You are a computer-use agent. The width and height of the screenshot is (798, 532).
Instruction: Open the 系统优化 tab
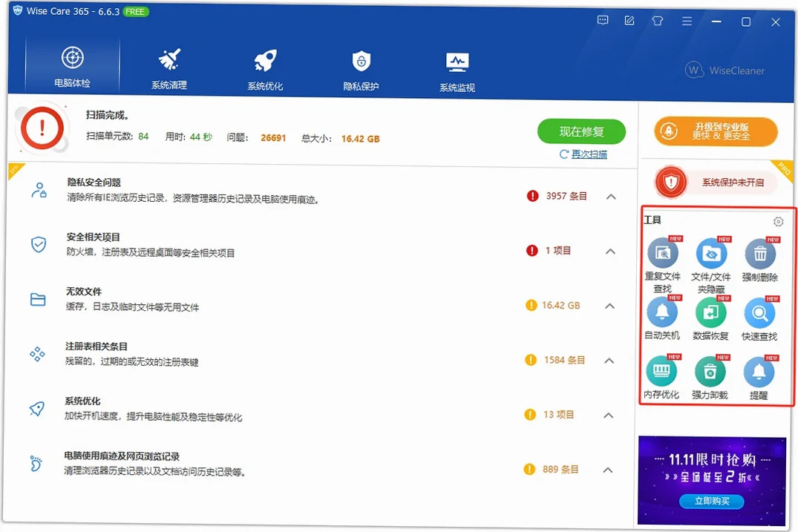[265, 70]
